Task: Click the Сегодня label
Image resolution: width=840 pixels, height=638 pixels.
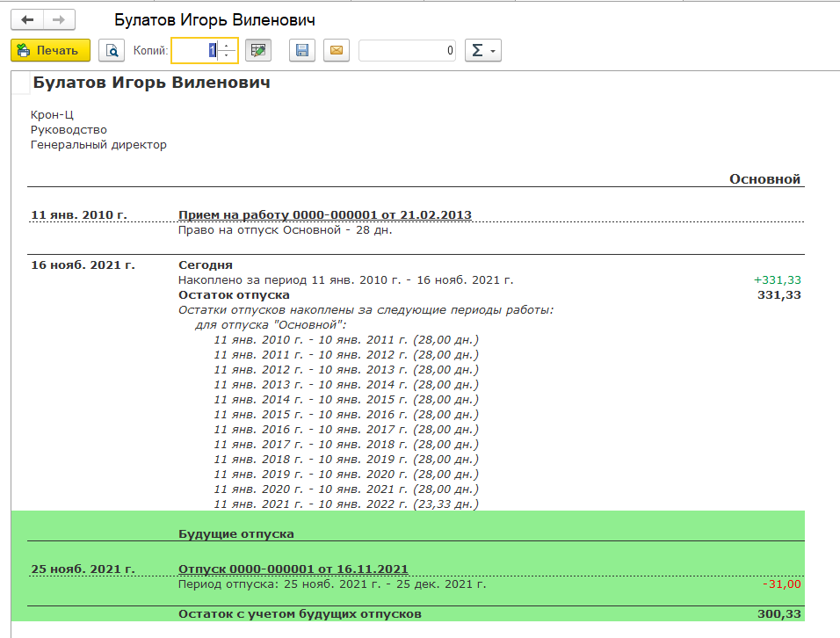Action: pos(206,265)
